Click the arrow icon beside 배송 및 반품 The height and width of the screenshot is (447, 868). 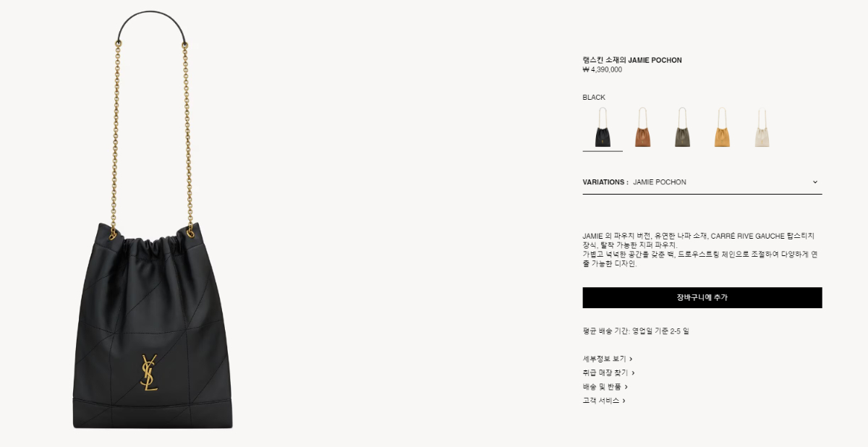[626, 387]
